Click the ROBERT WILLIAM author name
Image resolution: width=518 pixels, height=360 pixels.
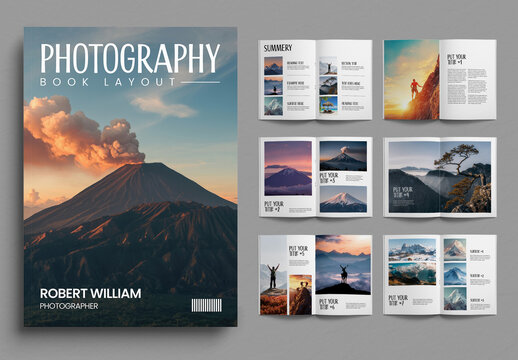tap(90, 294)
